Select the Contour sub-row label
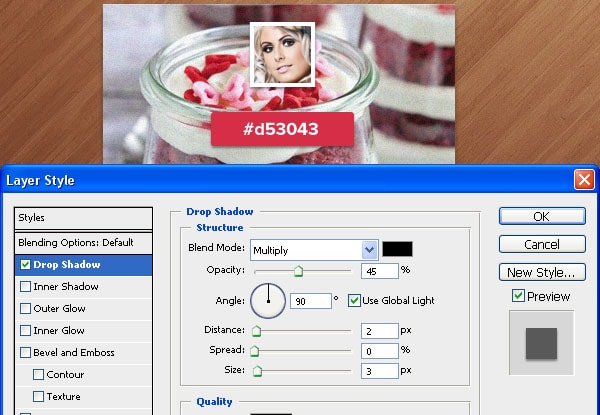The image size is (600, 415). [65, 374]
